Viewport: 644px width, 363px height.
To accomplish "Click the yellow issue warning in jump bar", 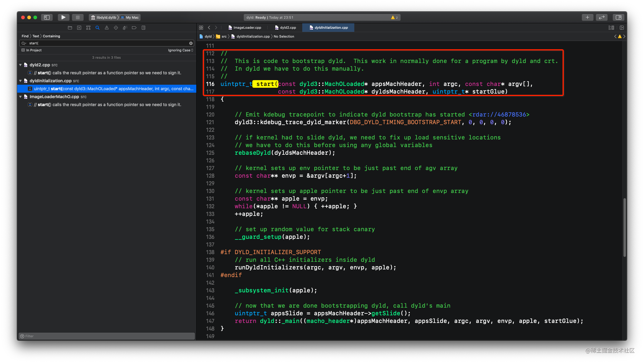I will click(620, 36).
